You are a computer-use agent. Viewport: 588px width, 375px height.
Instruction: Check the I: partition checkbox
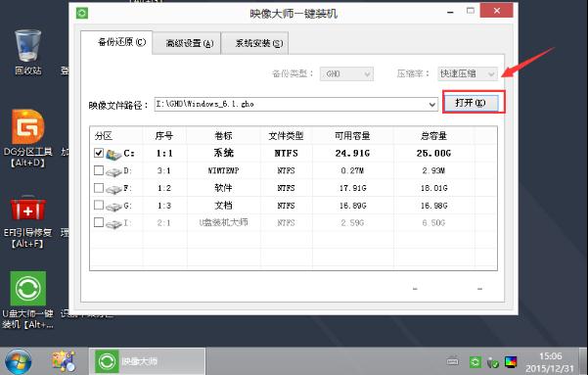pyautogui.click(x=99, y=222)
